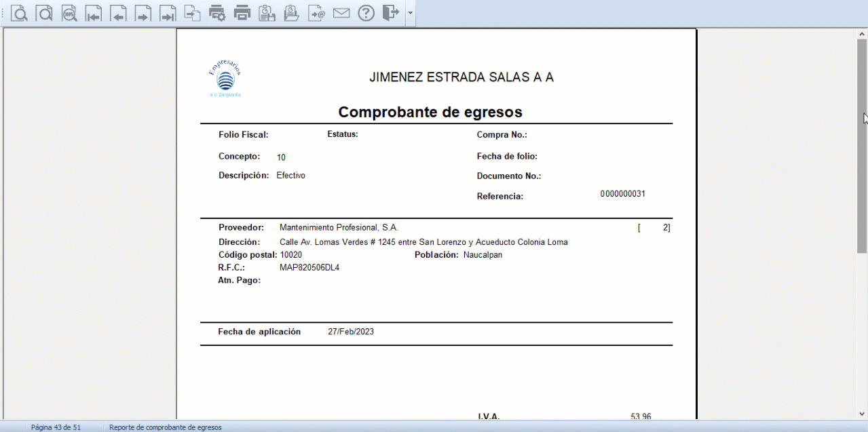Expand the toolbar options dropdown arrow
Viewport: 868px width, 432px height.
[x=410, y=14]
